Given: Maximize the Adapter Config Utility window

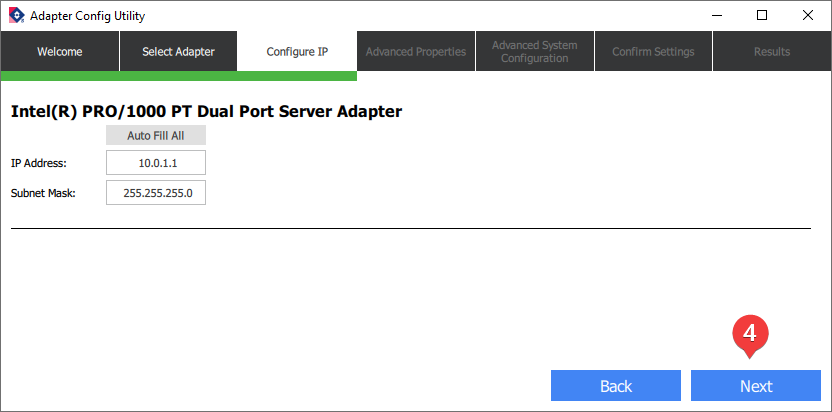Looking at the screenshot, I should tap(762, 15).
